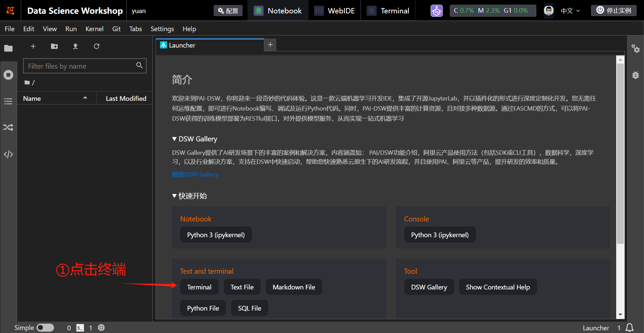The height and width of the screenshot is (333, 644).
Task: Add a new tab beside Launcher
Action: pyautogui.click(x=270, y=45)
